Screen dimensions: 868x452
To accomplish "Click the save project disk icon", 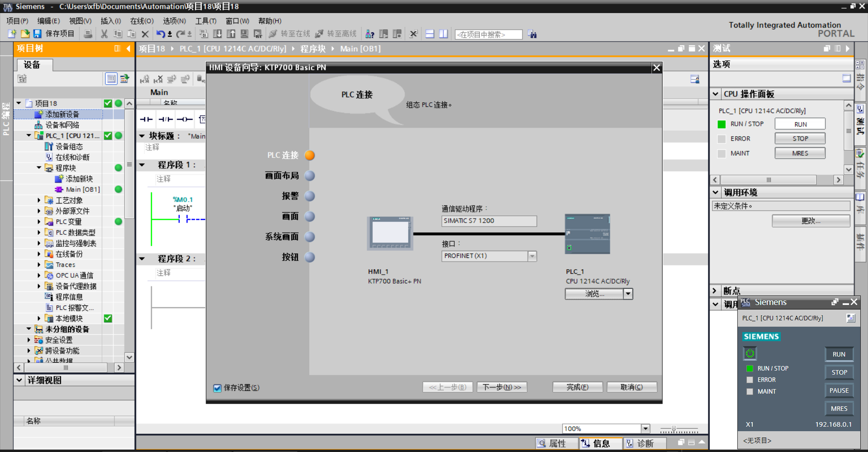I will pos(38,34).
